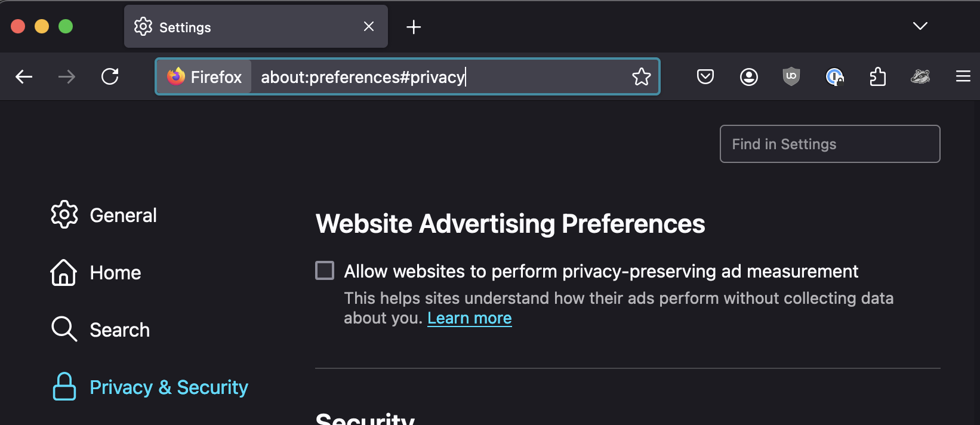Click the Find in Settings field
The height and width of the screenshot is (425, 980).
pos(830,144)
